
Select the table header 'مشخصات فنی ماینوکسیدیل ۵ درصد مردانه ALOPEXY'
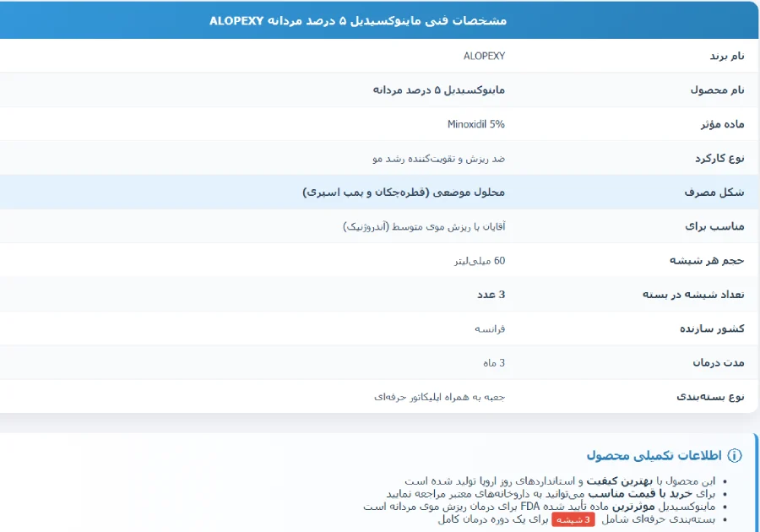(x=358, y=21)
